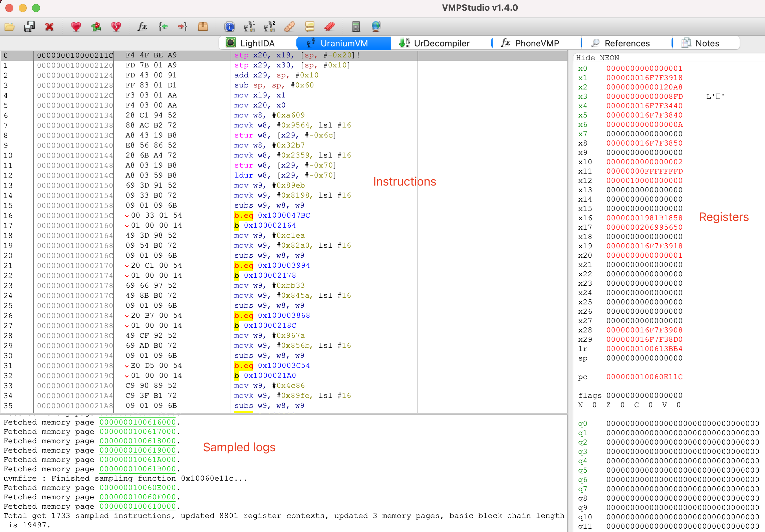The width and height of the screenshot is (765, 532).
Task: Select the UraniumVM tab
Action: tap(344, 43)
